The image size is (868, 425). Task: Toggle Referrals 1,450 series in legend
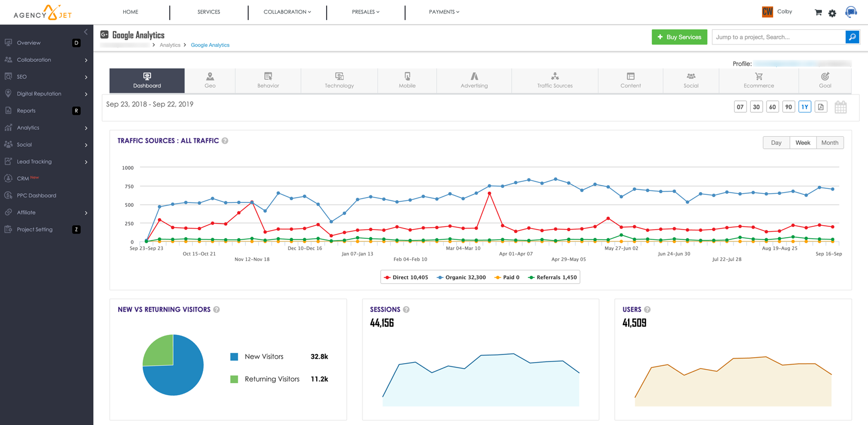coord(552,277)
